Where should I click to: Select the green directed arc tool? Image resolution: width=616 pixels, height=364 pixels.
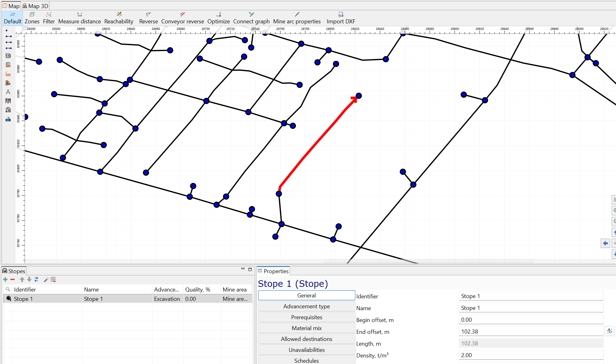pos(8,42)
